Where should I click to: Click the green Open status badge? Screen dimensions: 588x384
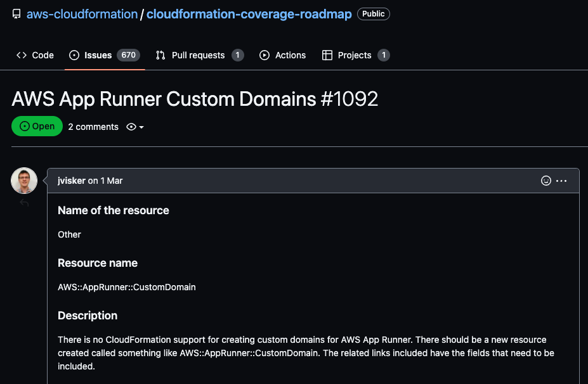tap(37, 126)
